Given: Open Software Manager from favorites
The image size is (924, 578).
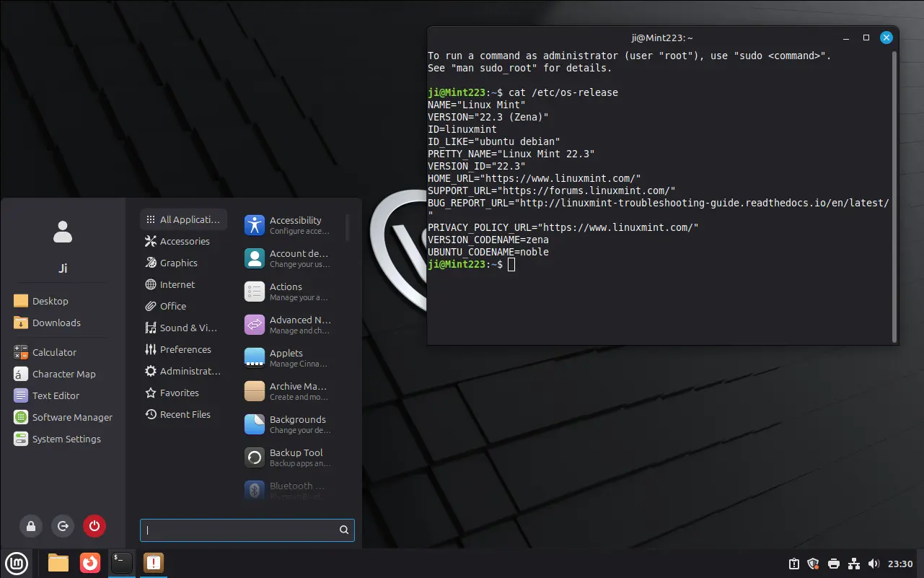Looking at the screenshot, I should pyautogui.click(x=71, y=417).
